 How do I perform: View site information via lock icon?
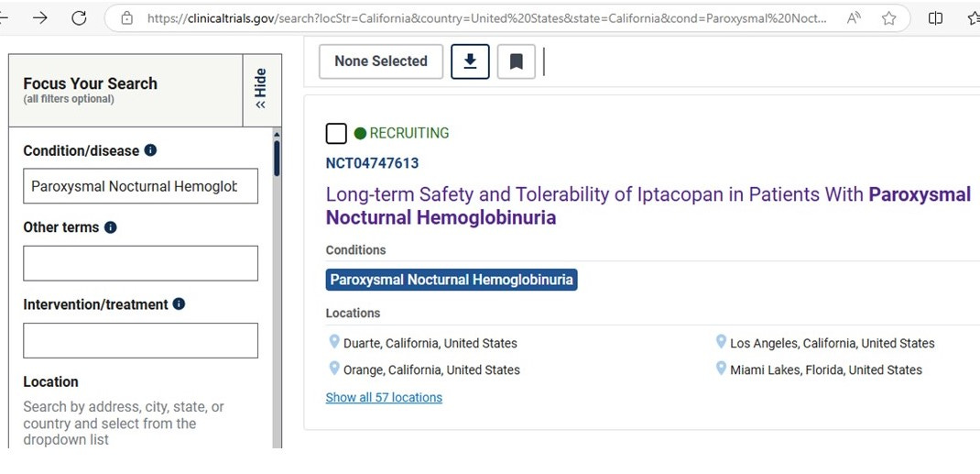point(127,18)
